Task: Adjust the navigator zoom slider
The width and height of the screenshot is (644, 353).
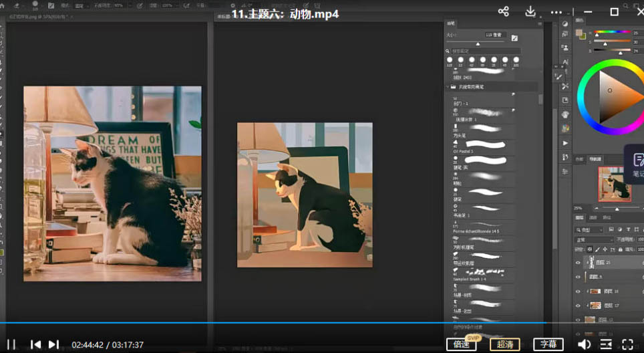Action: pyautogui.click(x=617, y=209)
